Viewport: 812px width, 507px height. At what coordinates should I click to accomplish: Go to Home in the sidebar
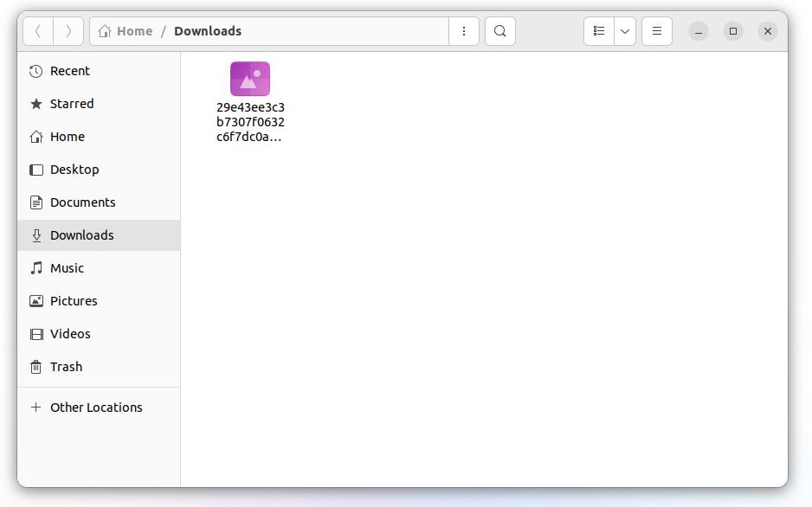pos(67,137)
